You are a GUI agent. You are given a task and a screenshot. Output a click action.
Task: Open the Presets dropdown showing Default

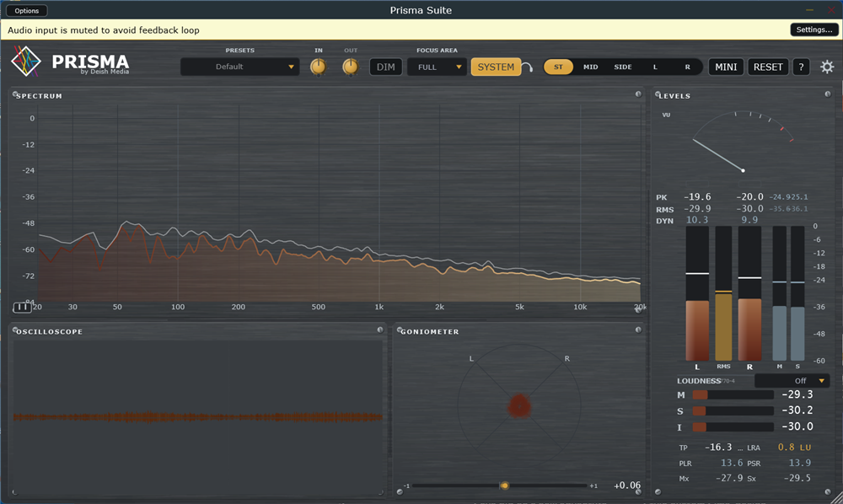coord(239,67)
